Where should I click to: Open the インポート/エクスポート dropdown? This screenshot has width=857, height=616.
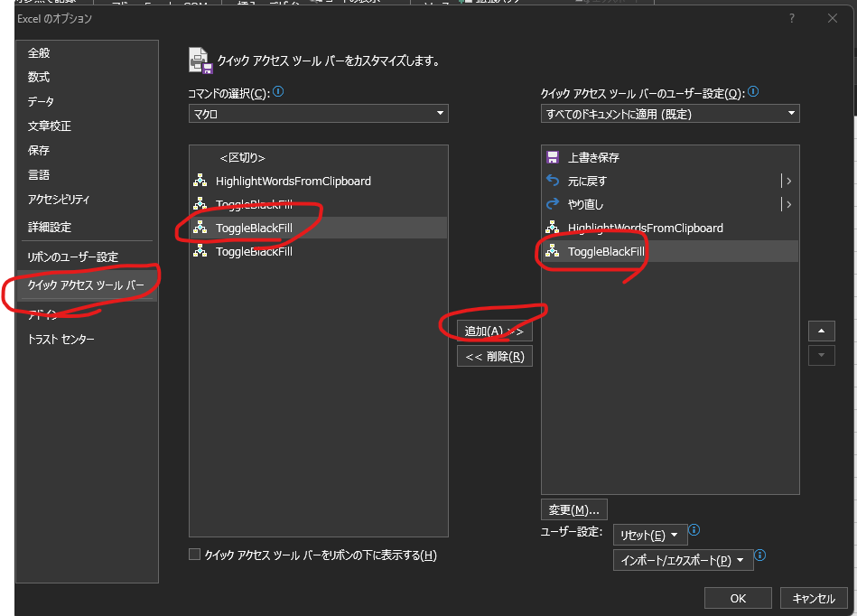pos(682,560)
